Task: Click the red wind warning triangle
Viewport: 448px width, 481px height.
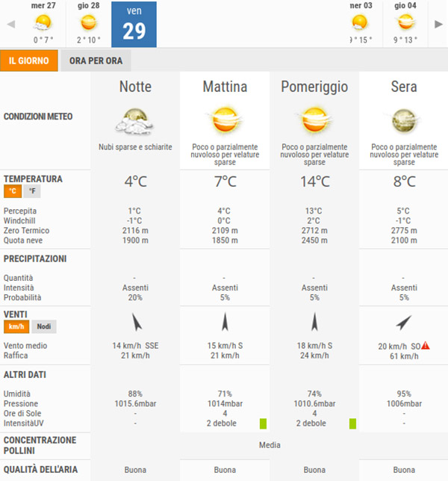Action: click(426, 346)
